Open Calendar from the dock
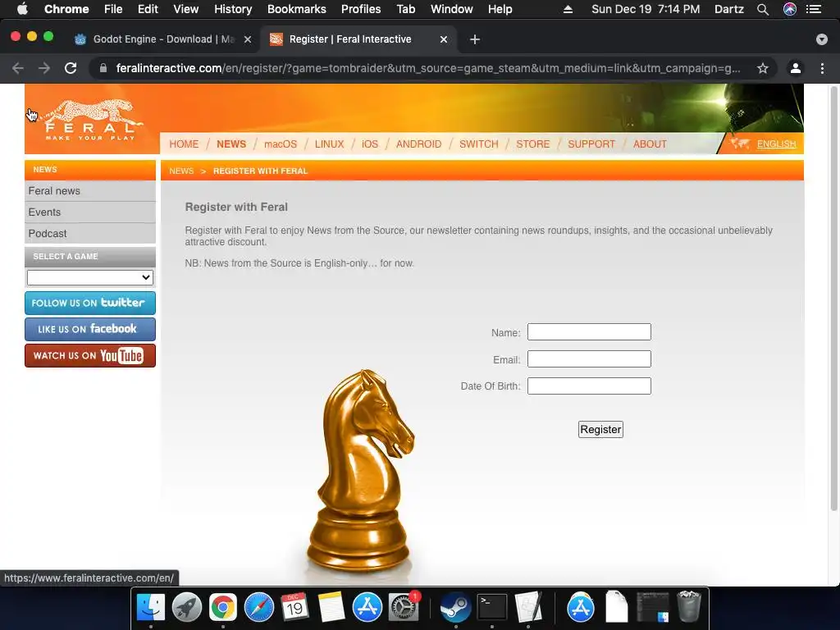The height and width of the screenshot is (630, 840). click(294, 607)
